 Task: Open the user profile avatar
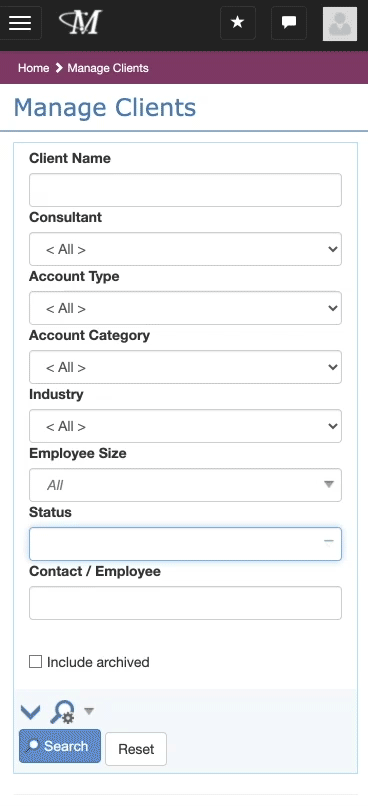tap(340, 24)
